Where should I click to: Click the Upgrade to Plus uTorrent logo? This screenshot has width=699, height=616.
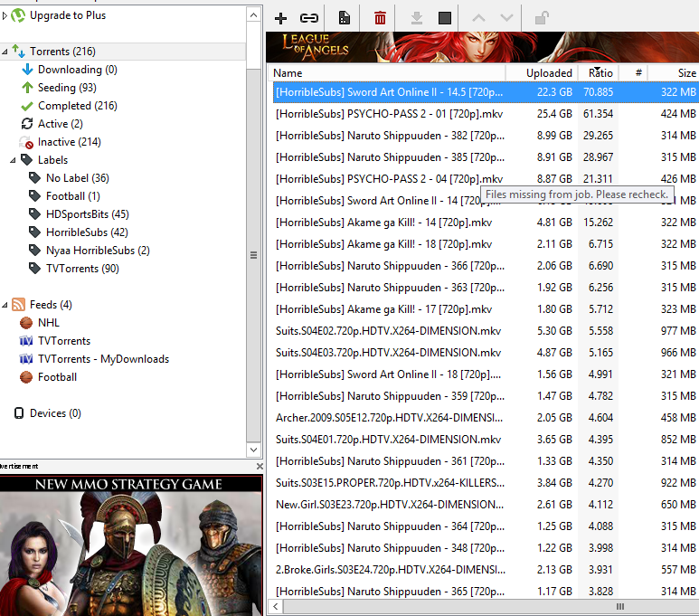[x=18, y=15]
